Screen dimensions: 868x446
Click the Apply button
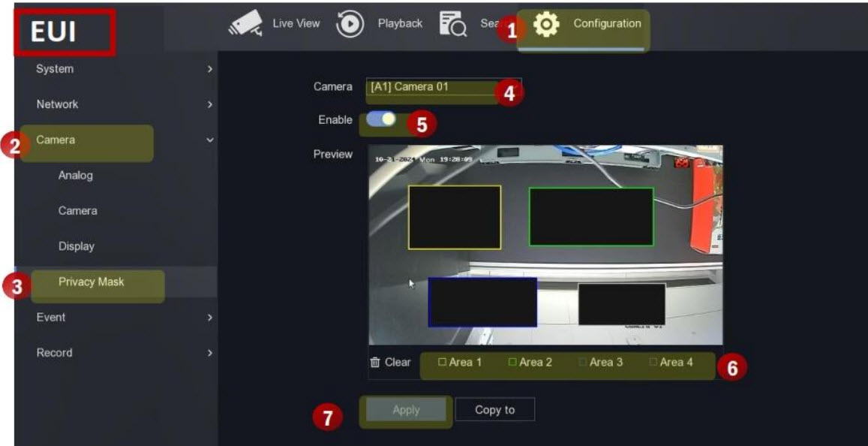click(406, 410)
